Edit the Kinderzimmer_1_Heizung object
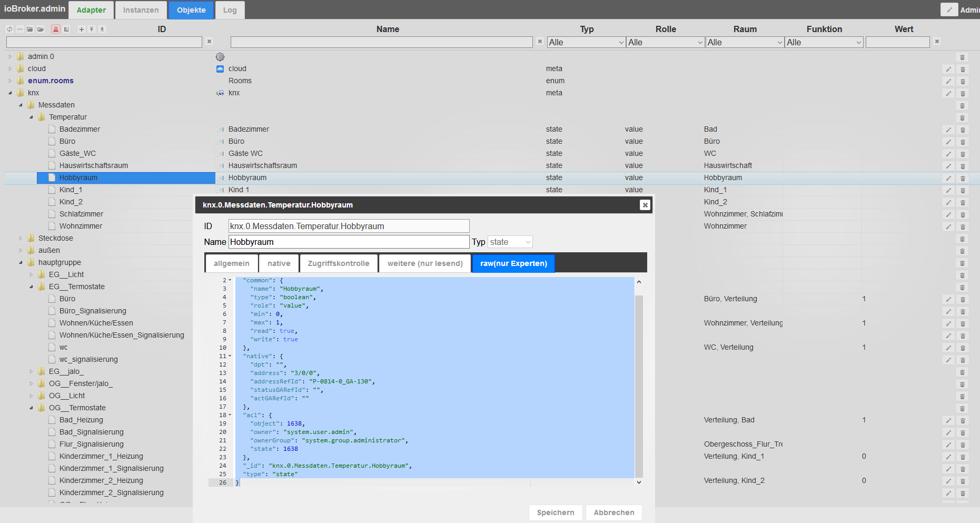980x523 pixels. (x=948, y=457)
